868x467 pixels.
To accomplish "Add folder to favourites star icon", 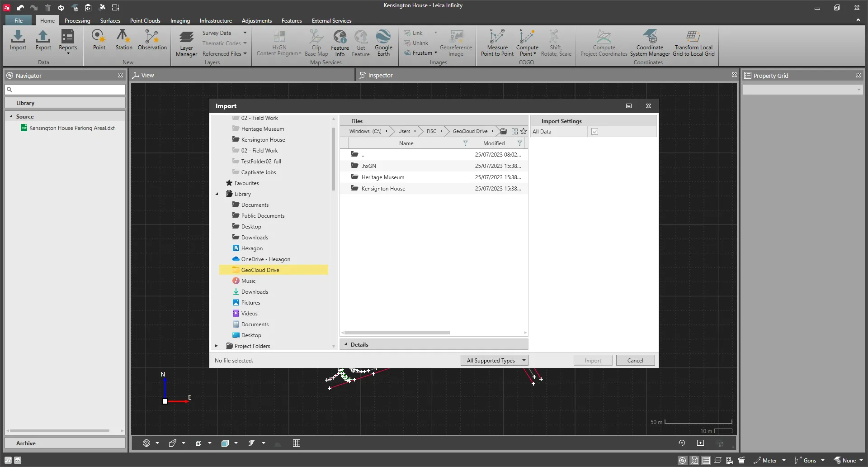I will [524, 132].
